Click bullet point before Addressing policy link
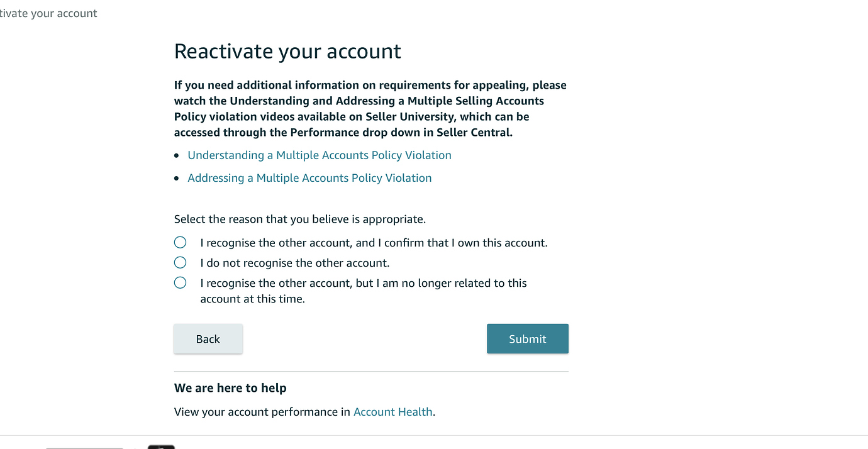The image size is (868, 449). (x=177, y=179)
